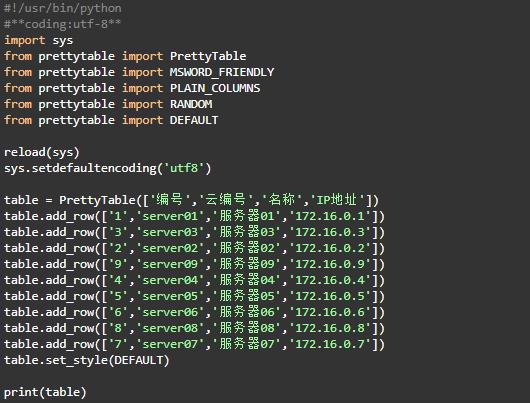530x403 pixels.
Task: Click the '172.16.0.6' string
Action: coord(330,312)
